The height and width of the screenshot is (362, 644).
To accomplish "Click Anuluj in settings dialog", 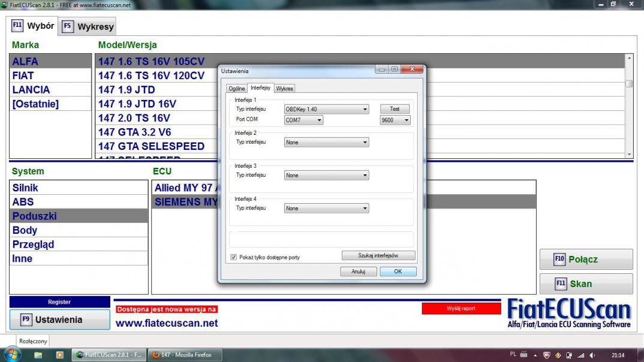I will 358,271.
